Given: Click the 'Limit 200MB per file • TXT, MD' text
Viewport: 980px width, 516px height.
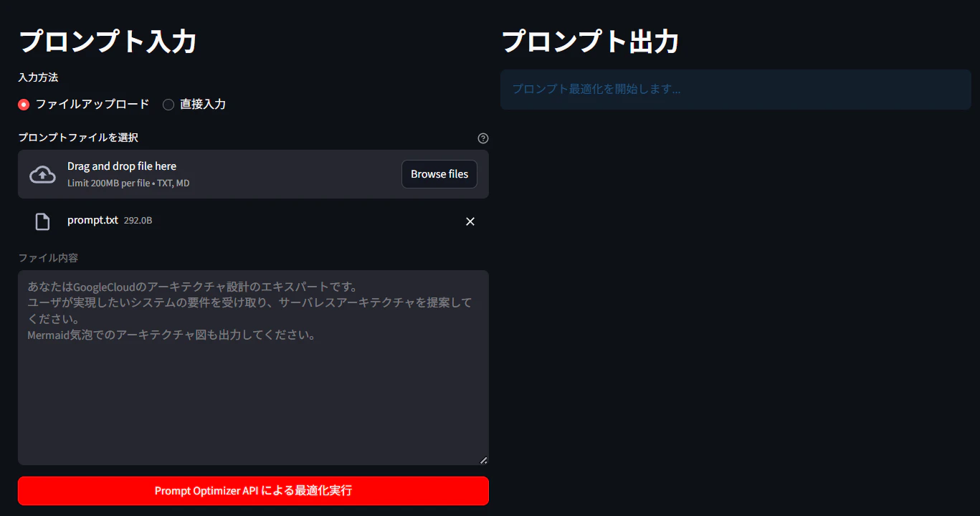Looking at the screenshot, I should (x=128, y=183).
